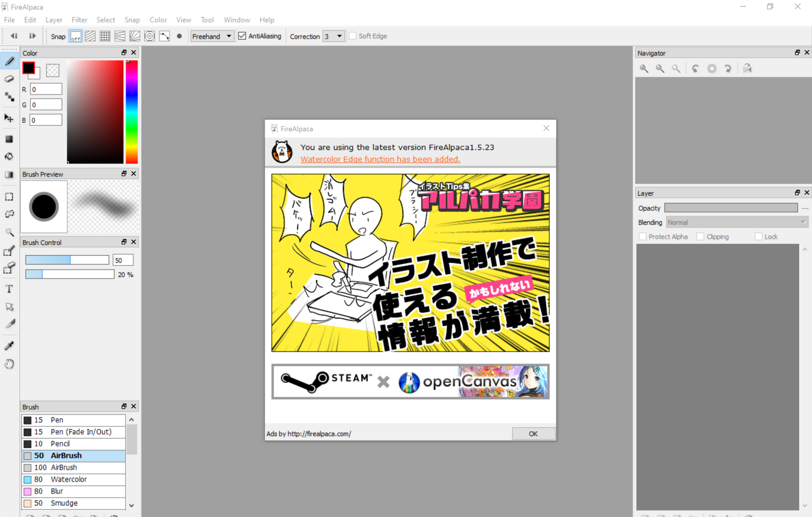Click the hue spectrum bar
Viewport: 812px width, 517px height.
click(x=132, y=112)
